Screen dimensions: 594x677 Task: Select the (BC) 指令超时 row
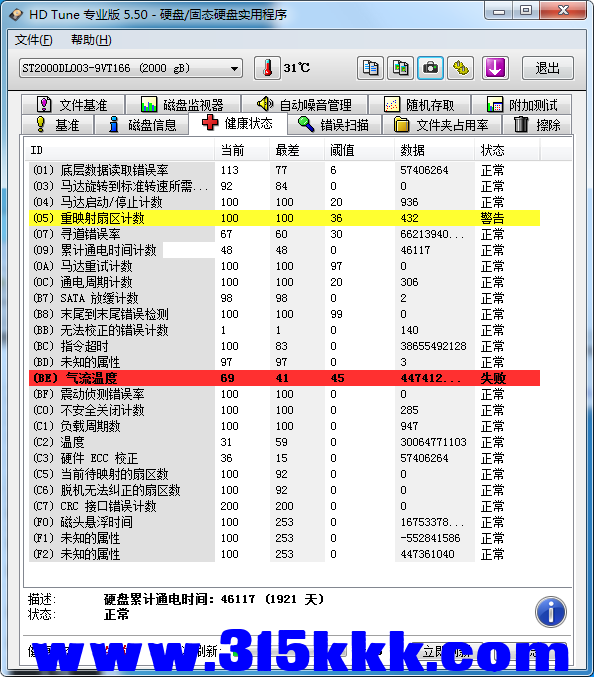click(x=284, y=346)
